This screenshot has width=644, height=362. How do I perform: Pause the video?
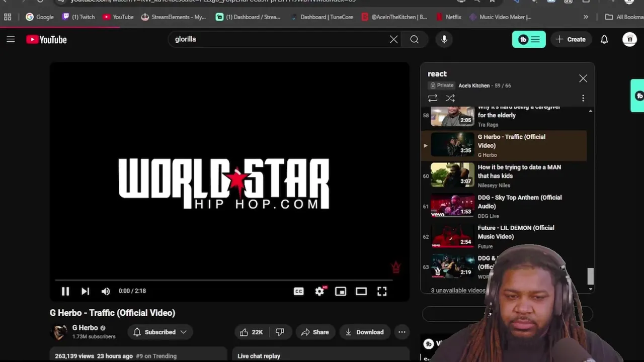[x=65, y=291]
